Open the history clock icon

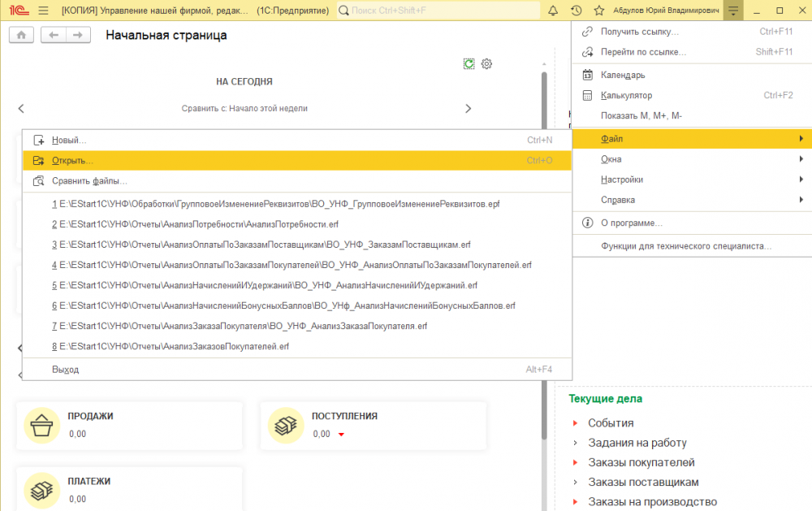(577, 11)
